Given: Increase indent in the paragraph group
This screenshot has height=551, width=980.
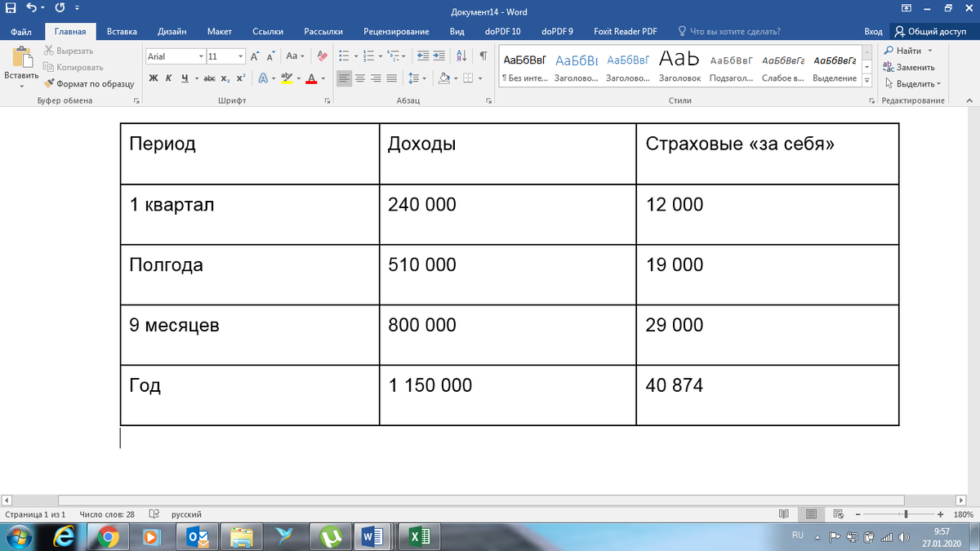Looking at the screenshot, I should 439,56.
